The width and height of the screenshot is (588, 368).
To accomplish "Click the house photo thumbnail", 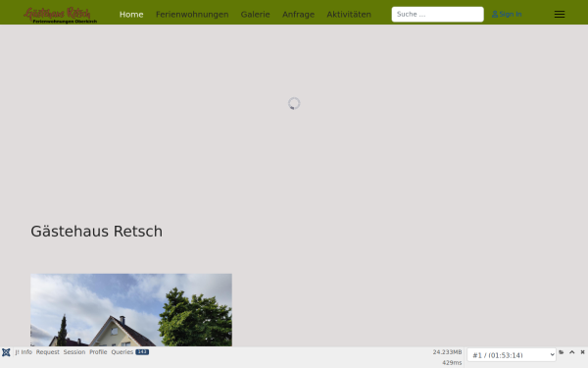I will click(131, 310).
